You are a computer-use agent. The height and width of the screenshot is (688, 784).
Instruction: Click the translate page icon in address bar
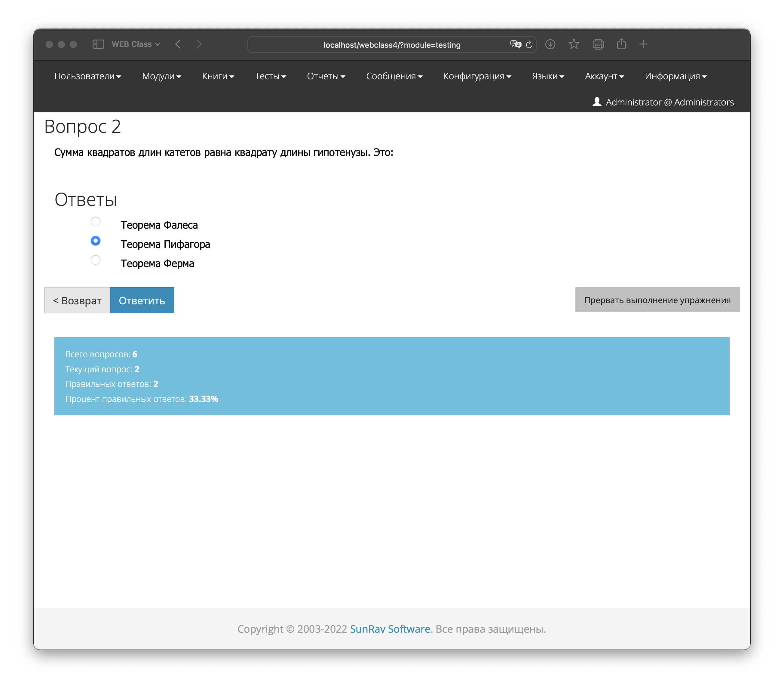pyautogui.click(x=516, y=44)
